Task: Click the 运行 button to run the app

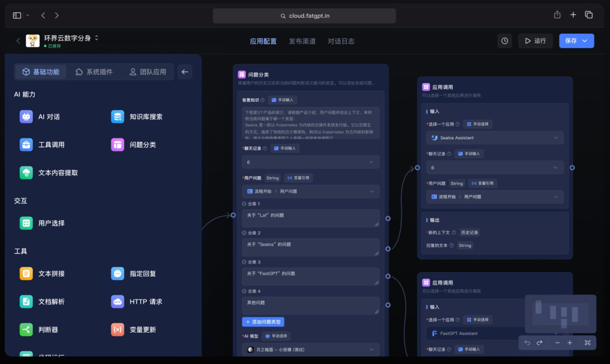Action: (x=535, y=41)
